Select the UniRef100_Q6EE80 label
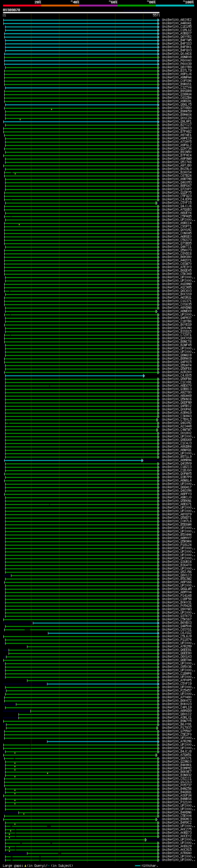The height and width of the screenshot is (868, 197). tap(177, 653)
